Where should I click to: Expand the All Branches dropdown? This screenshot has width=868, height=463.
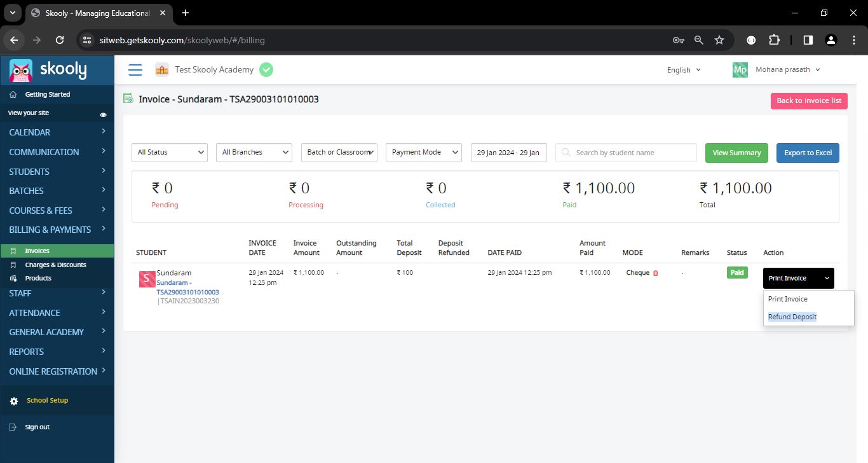[x=254, y=153]
